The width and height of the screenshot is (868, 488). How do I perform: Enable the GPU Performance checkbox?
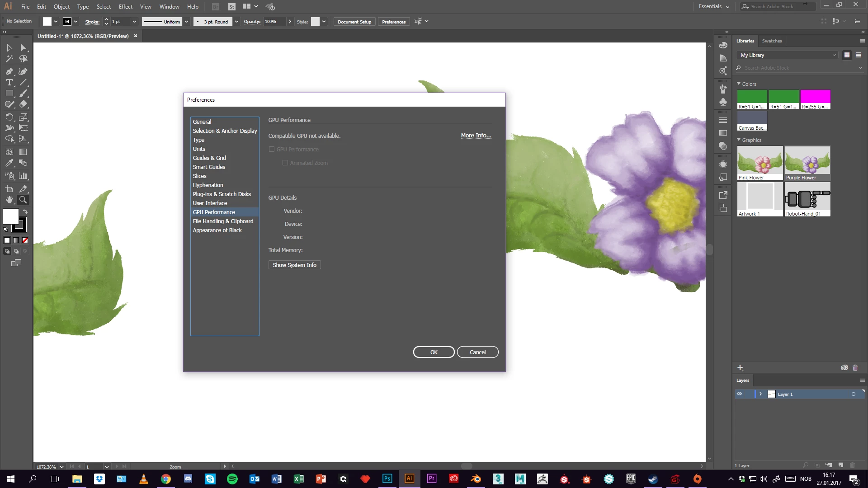click(x=272, y=149)
